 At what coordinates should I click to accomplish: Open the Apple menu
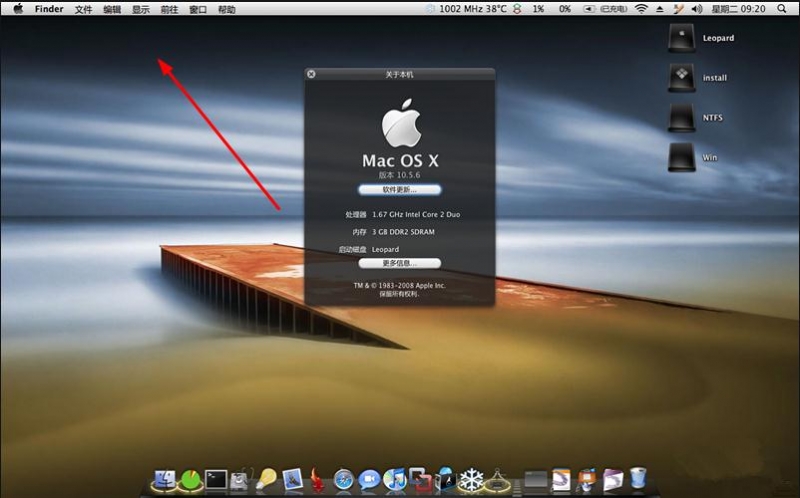coord(18,8)
